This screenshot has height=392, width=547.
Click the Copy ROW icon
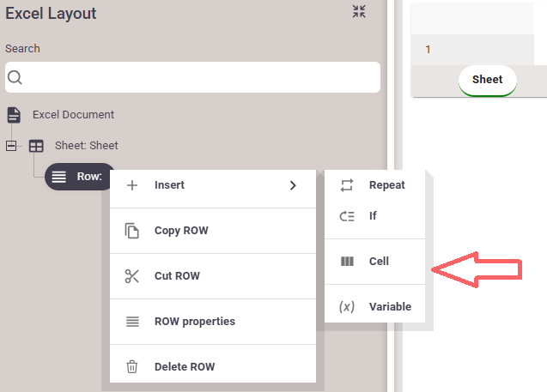tap(132, 231)
